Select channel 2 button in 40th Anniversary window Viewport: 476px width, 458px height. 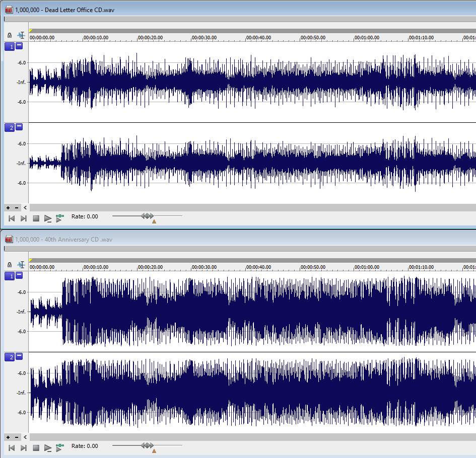[10, 357]
